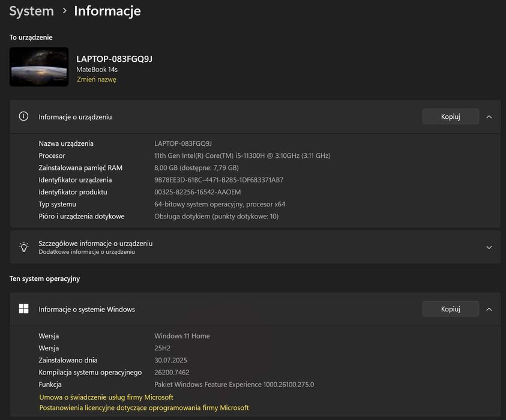Click the Windows 11 Home edition value
The width and height of the screenshot is (506, 420).
pos(182,336)
